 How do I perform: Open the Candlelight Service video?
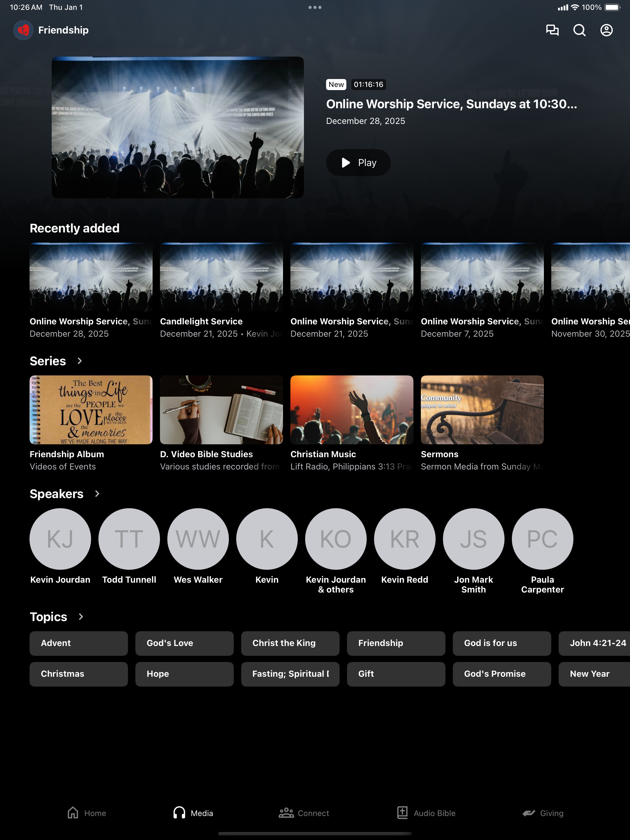tap(221, 291)
